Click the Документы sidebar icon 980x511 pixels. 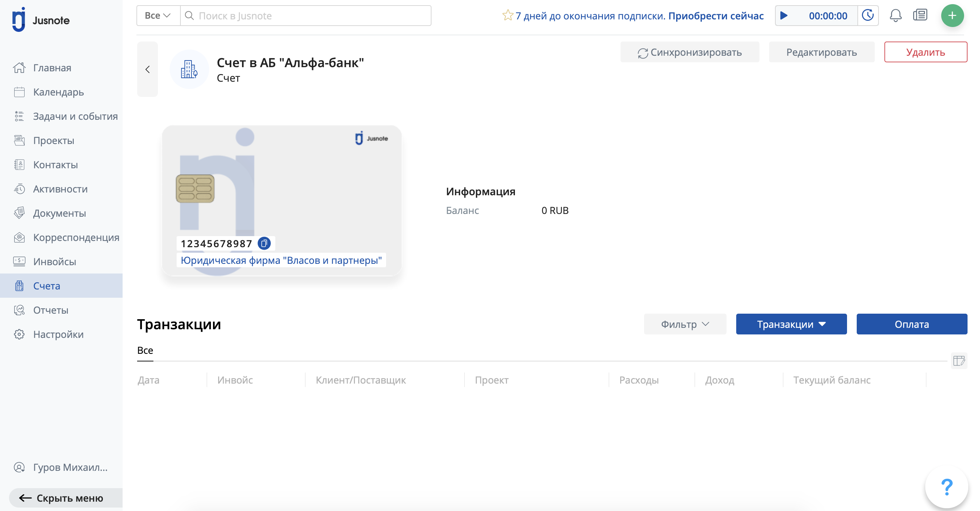[19, 213]
